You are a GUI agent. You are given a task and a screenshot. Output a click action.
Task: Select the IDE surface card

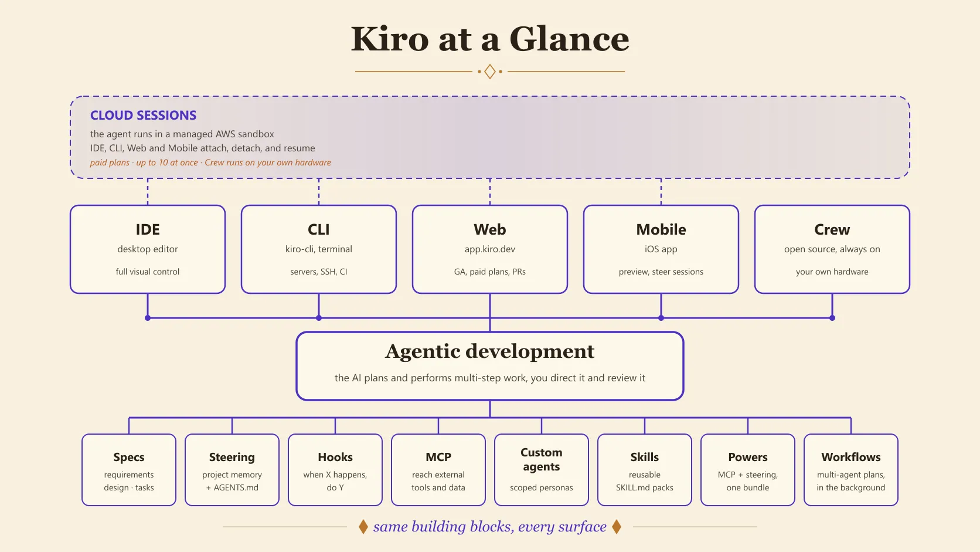[148, 249]
